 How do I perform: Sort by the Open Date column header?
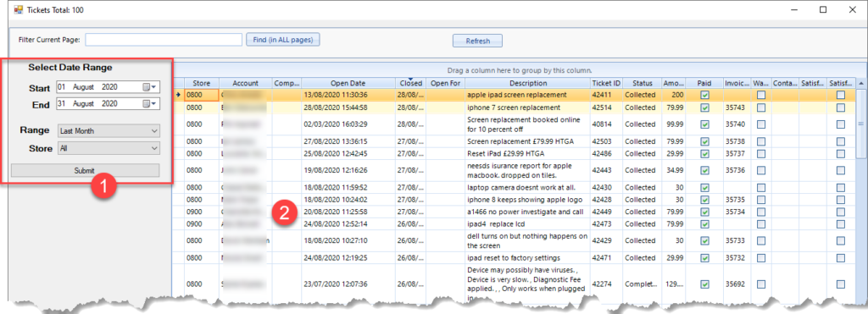(x=348, y=83)
